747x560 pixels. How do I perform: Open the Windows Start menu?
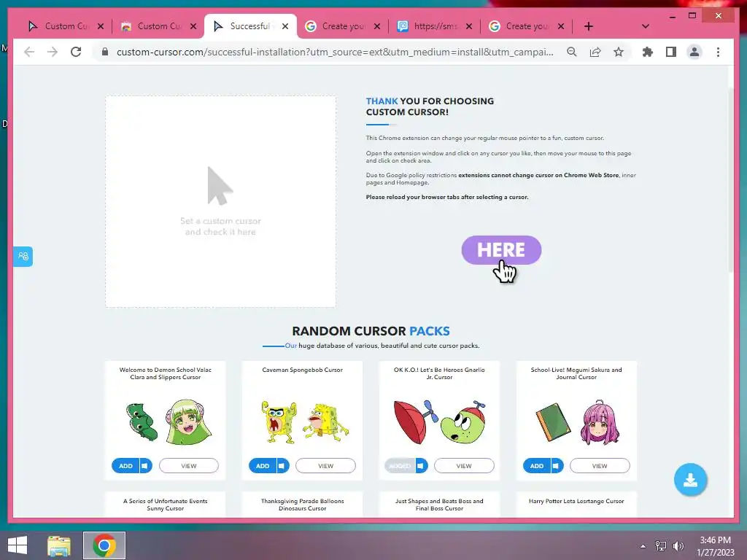tap(18, 545)
